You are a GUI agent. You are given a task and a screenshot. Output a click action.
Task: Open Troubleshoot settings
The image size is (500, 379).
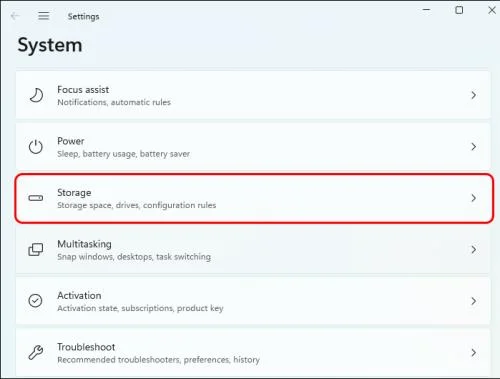coord(253,353)
